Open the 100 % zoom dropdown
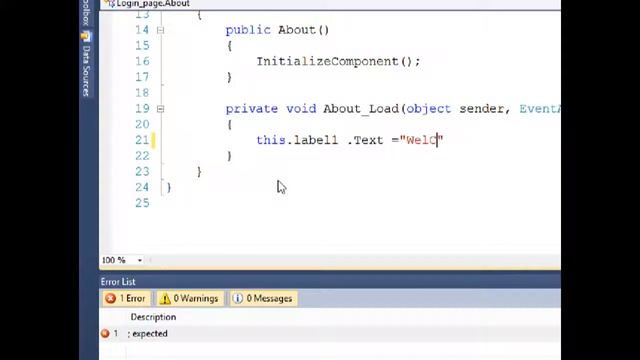Image resolution: width=640 pixels, height=360 pixels. coord(140,260)
